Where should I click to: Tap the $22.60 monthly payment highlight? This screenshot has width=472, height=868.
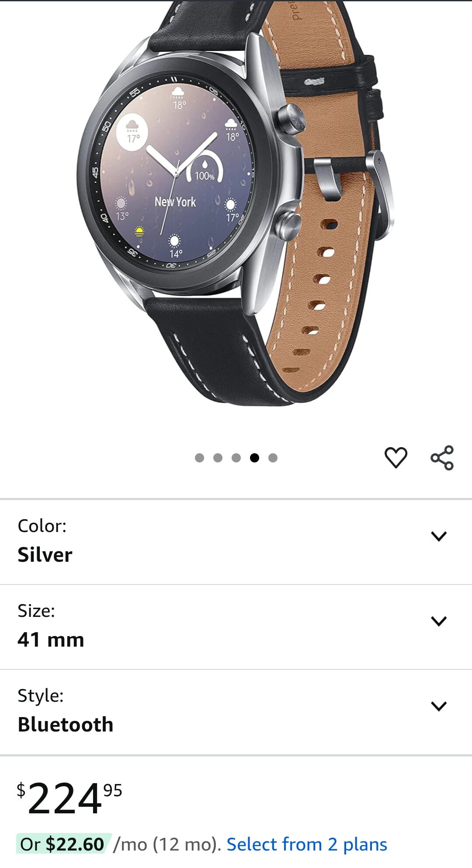(63, 844)
